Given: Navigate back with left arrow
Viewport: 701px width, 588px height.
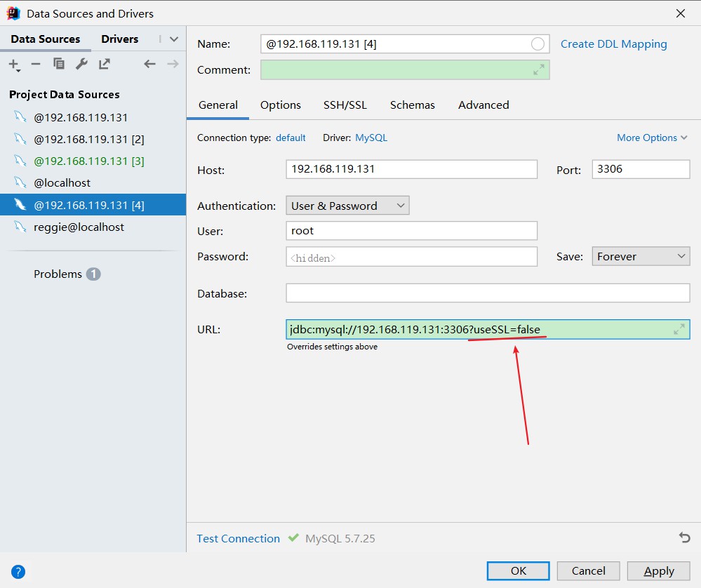Looking at the screenshot, I should point(149,64).
